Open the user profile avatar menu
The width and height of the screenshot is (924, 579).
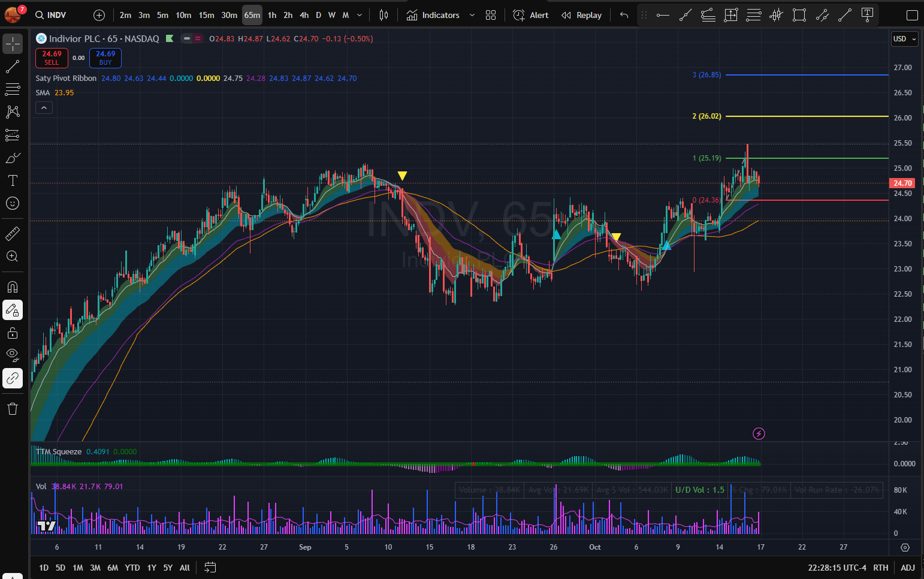click(13, 14)
